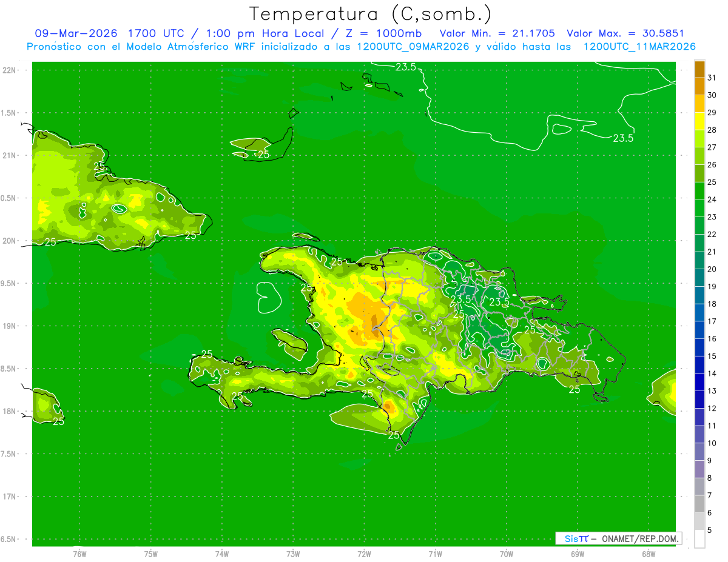This screenshot has height=562, width=728.
Task: Click the '71W' longitude axis label
Action: (x=435, y=554)
